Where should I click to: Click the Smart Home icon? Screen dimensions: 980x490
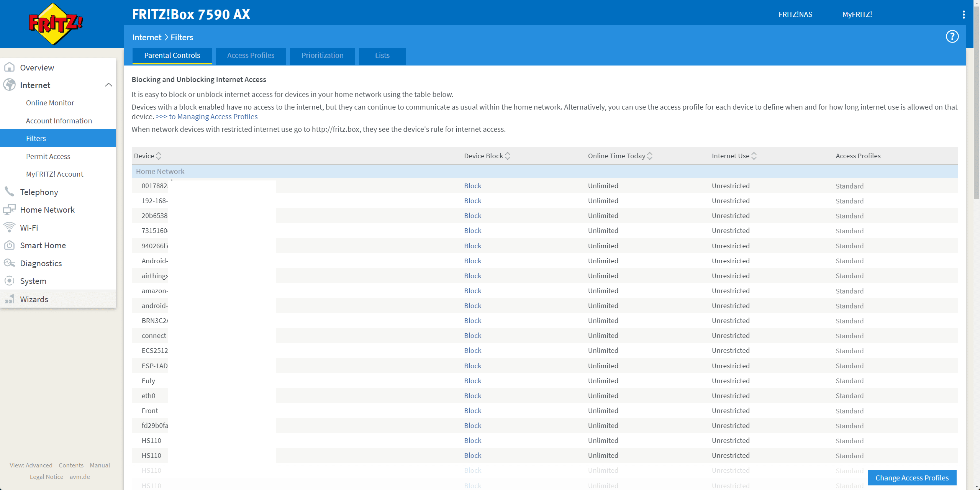pos(9,245)
